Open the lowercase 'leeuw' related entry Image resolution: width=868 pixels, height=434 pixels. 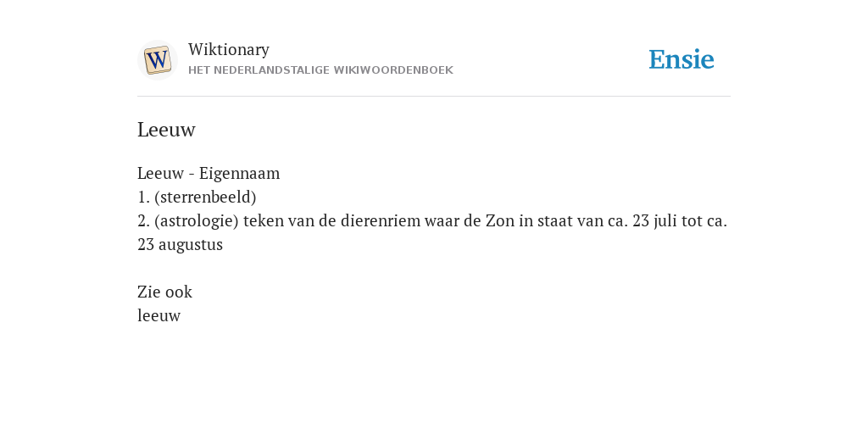[159, 315]
